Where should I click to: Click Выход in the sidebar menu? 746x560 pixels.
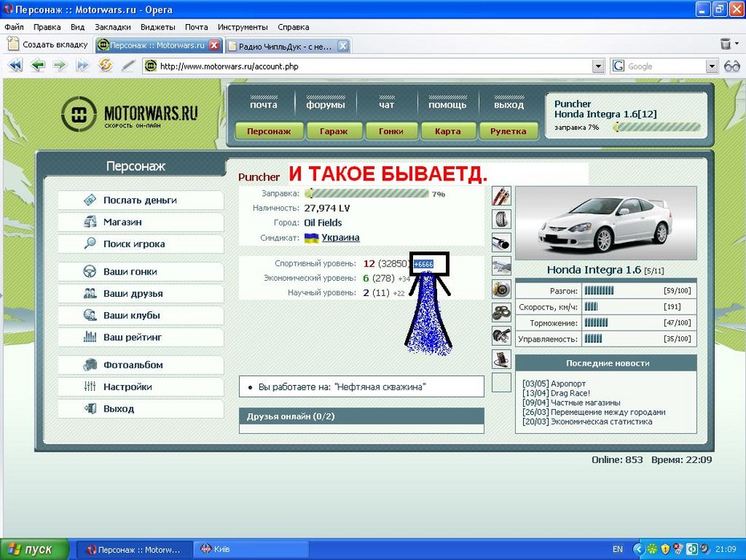(x=140, y=408)
